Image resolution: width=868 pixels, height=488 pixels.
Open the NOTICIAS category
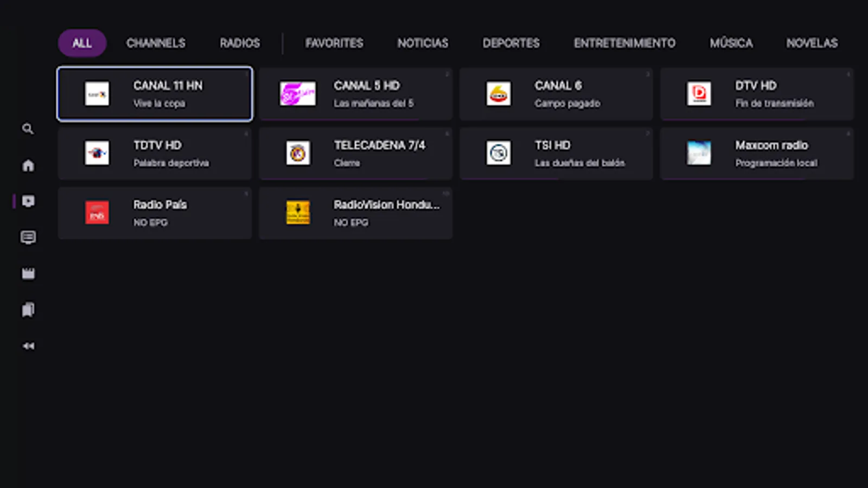[x=423, y=43]
